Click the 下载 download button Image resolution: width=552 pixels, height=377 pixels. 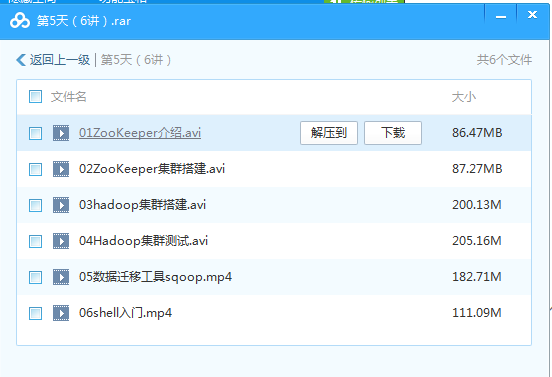pos(393,133)
